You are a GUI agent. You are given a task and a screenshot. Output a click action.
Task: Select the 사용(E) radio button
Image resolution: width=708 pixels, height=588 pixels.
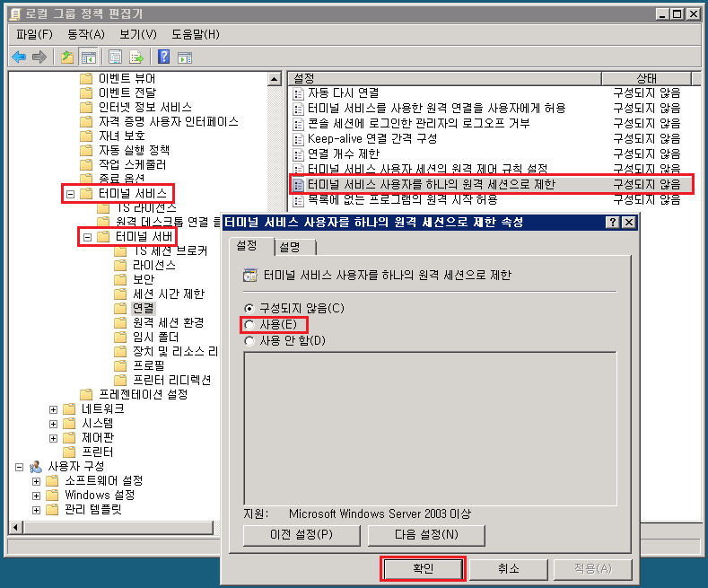[x=249, y=325]
